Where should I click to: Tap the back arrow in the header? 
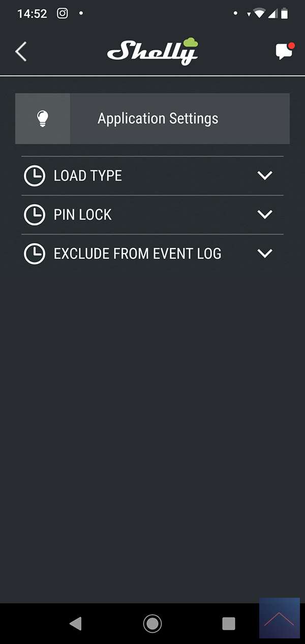[21, 52]
